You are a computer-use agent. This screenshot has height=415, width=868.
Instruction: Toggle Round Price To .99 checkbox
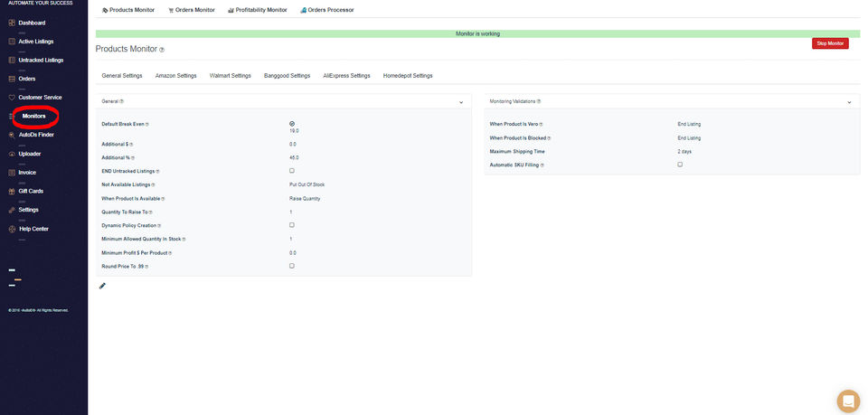tap(292, 266)
